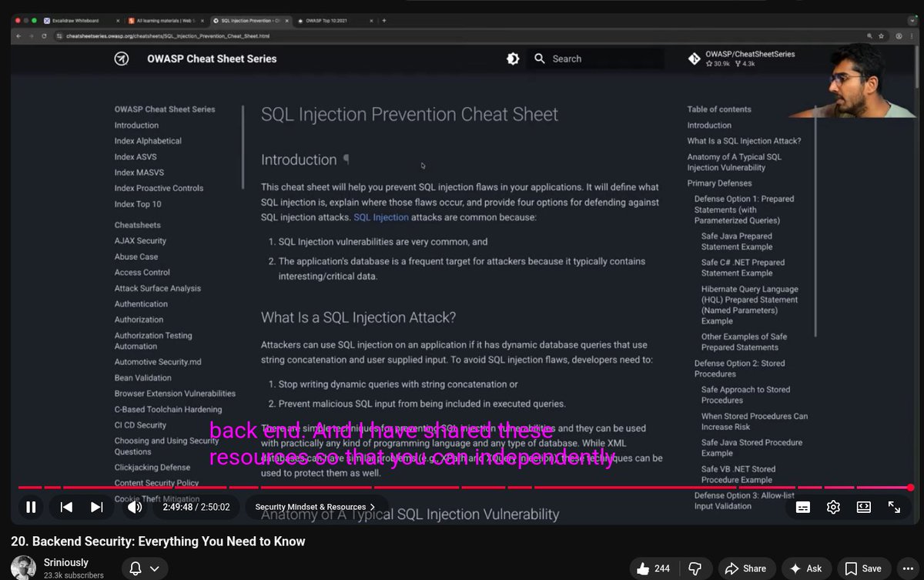Click the video title Backend Security
The width and height of the screenshot is (924, 580).
click(x=158, y=541)
